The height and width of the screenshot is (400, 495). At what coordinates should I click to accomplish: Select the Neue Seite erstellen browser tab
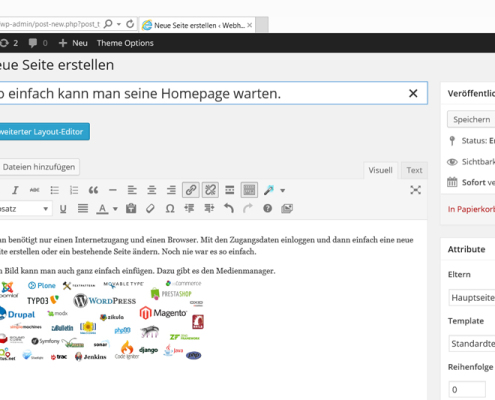click(197, 25)
